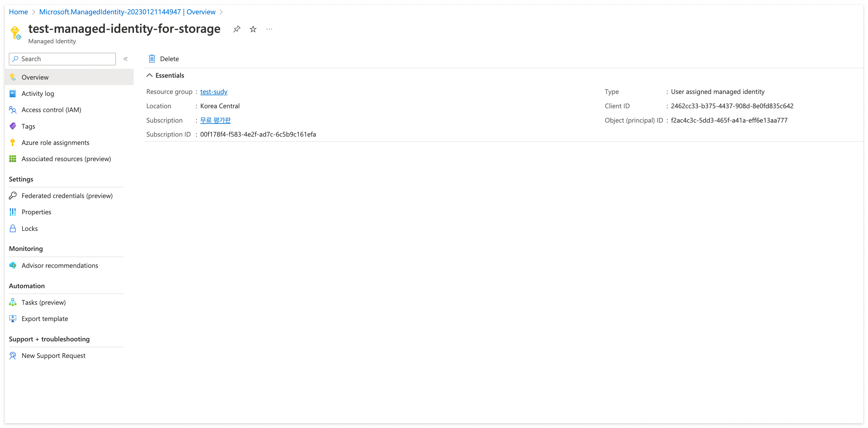This screenshot has width=868, height=428.
Task: Collapse the sidebar with double chevron
Action: point(125,59)
